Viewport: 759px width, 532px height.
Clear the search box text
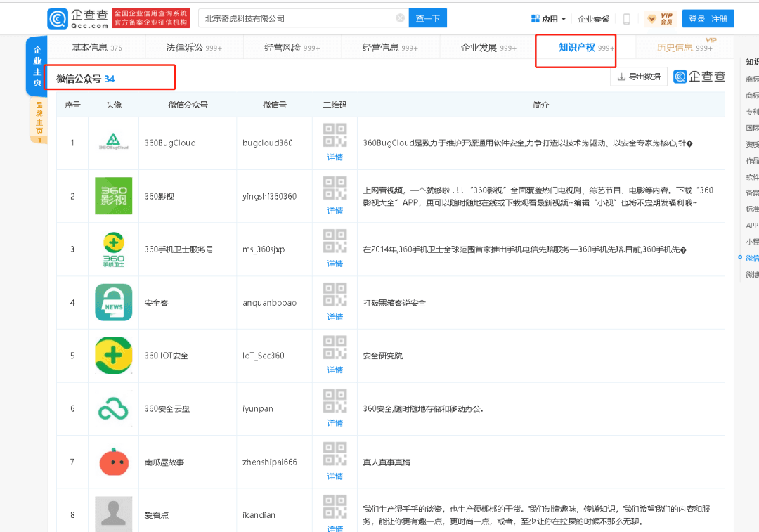[x=401, y=18]
